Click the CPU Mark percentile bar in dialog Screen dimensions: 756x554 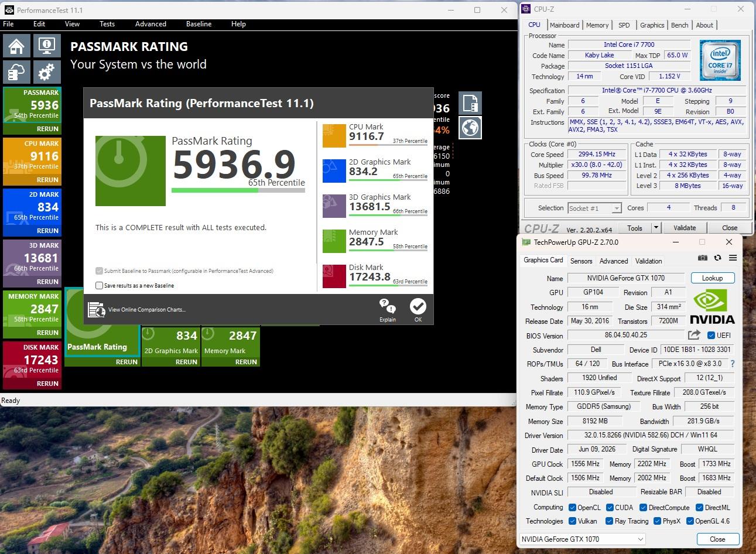click(x=388, y=145)
